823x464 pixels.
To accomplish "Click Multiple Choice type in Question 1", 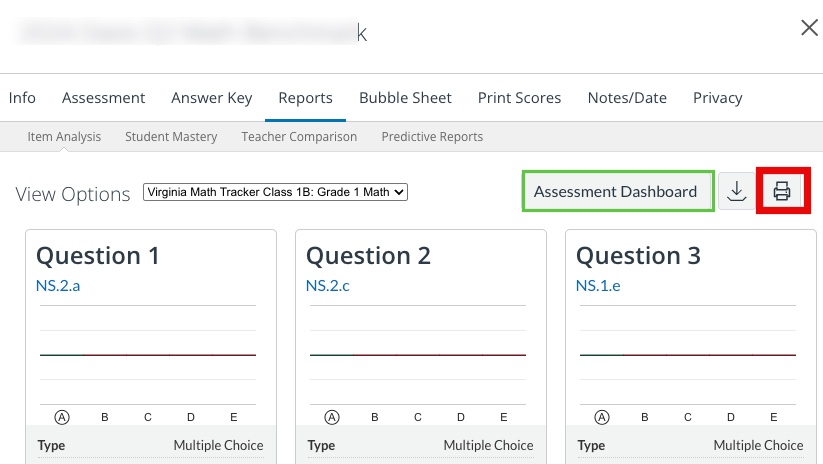I will click(x=218, y=445).
